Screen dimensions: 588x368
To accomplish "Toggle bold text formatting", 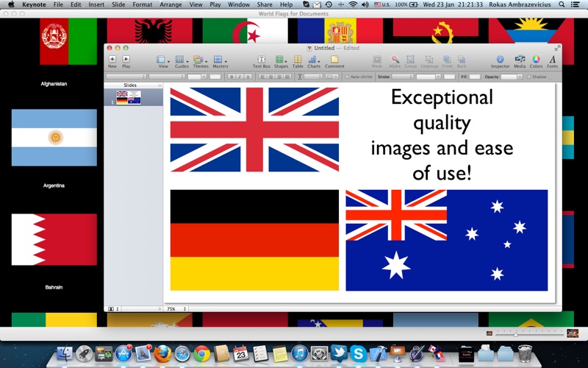I will [x=230, y=77].
